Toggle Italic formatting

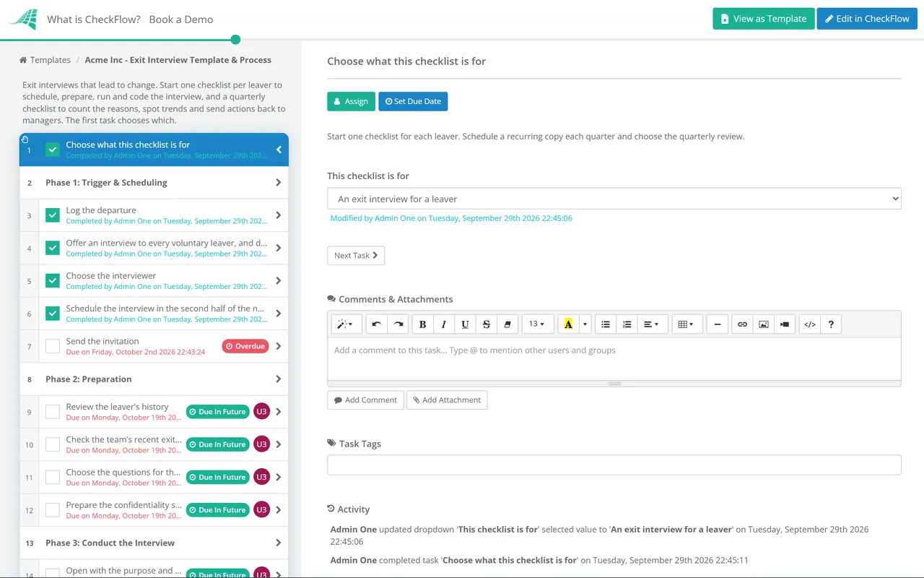(x=444, y=324)
